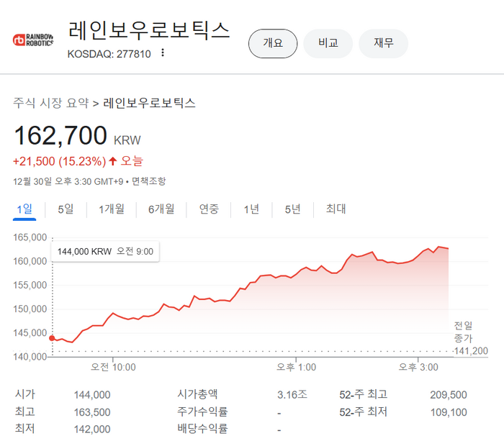Click the 12월 30일 오후 3:30 timestamp
Image resolution: width=504 pixels, height=441 pixels.
68,181
